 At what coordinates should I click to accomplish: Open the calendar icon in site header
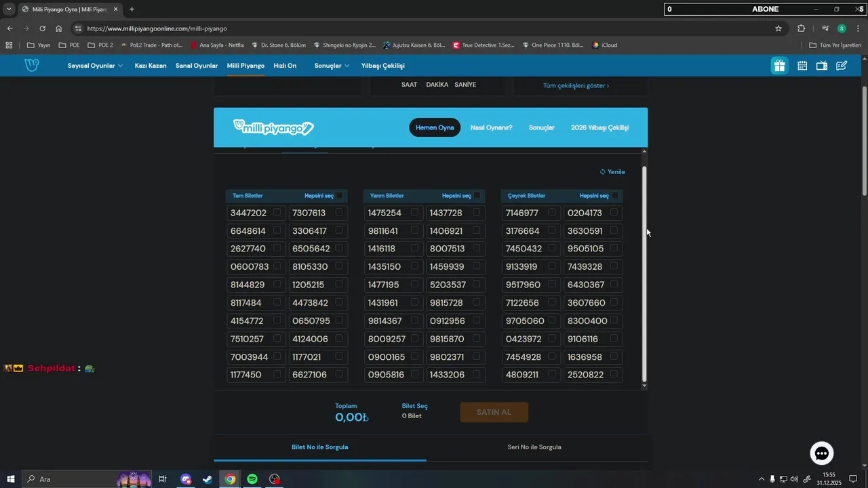pyautogui.click(x=802, y=66)
